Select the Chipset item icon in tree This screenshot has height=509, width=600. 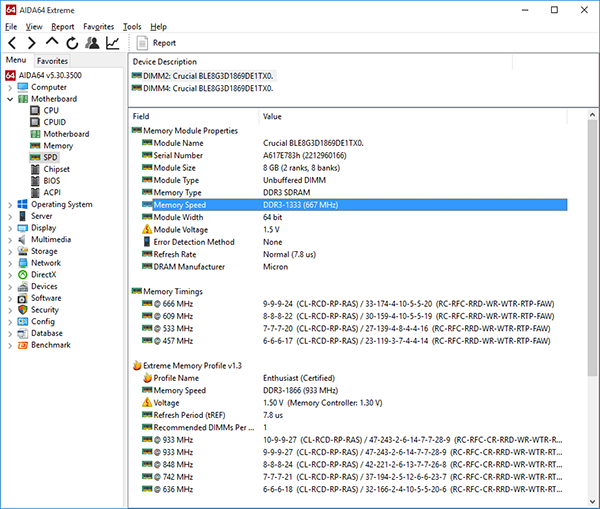pos(35,169)
